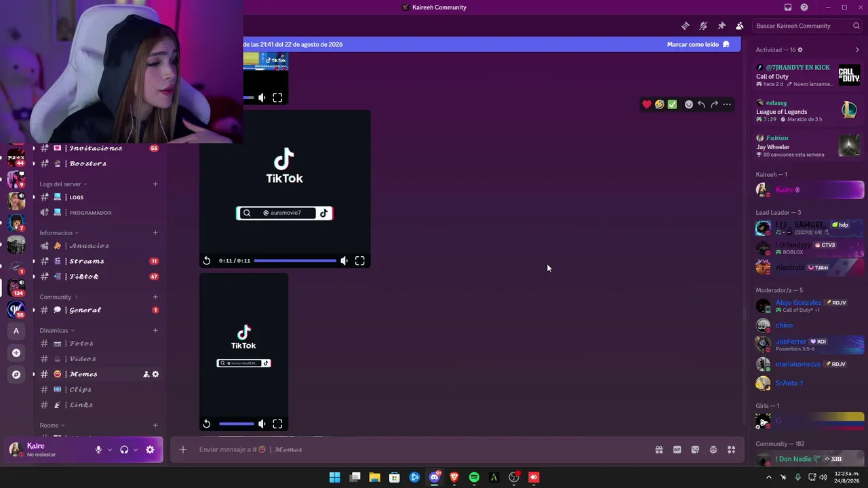The image size is (868, 488).
Task: Fullscreen the auramovie7 video
Action: tap(360, 261)
